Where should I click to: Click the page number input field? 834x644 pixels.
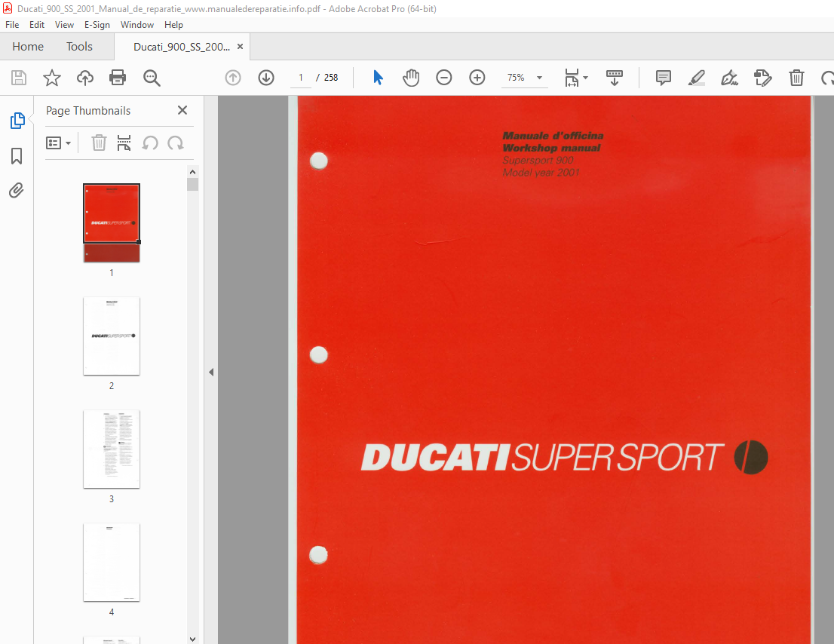(301, 78)
